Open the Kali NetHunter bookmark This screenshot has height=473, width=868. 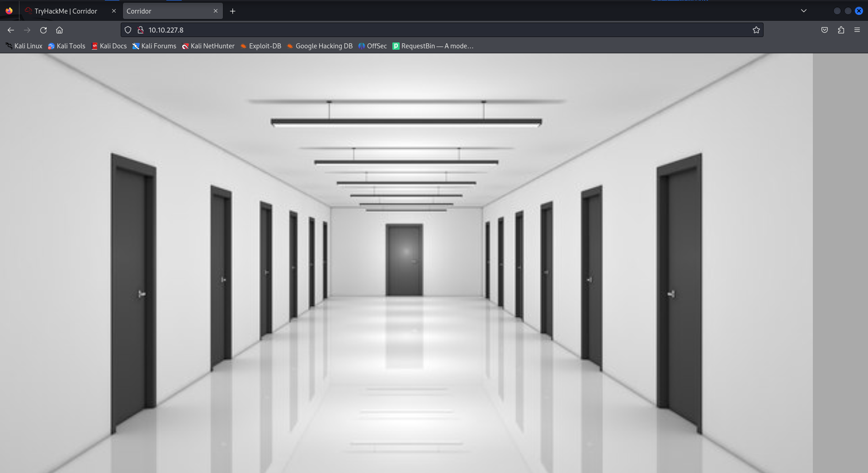point(208,46)
